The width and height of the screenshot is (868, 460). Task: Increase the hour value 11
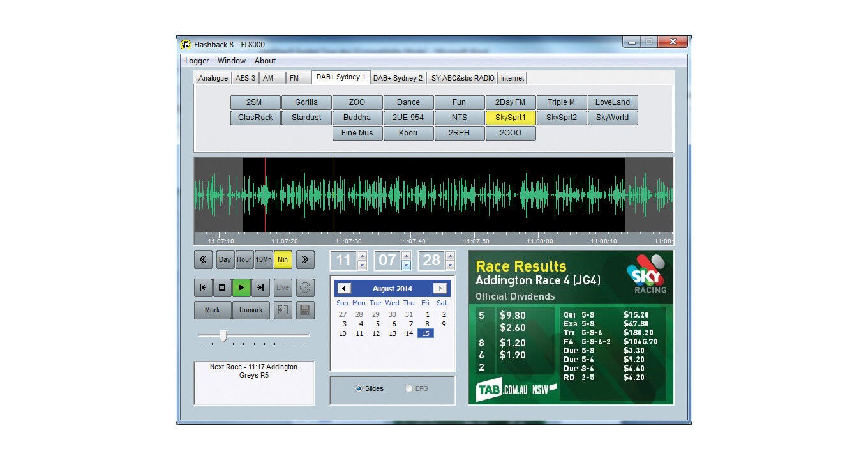(362, 256)
